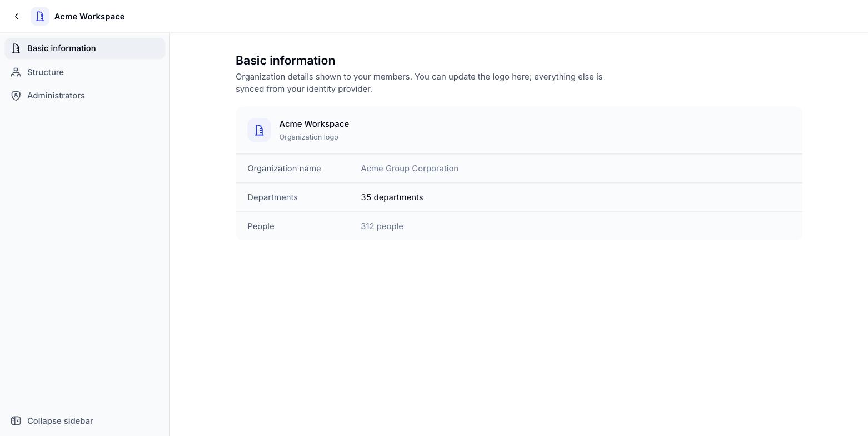The image size is (868, 436).
Task: Click the Departments row label
Action: [x=272, y=197]
